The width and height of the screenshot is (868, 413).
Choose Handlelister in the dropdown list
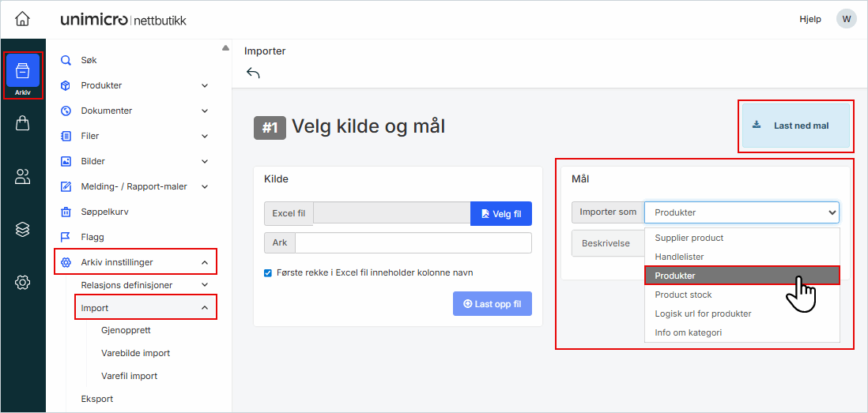(679, 257)
